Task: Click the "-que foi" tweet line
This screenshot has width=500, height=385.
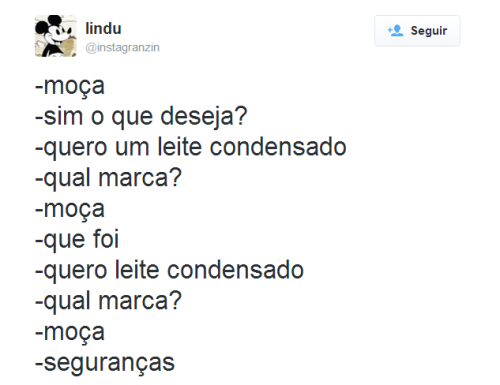Action: tap(77, 239)
